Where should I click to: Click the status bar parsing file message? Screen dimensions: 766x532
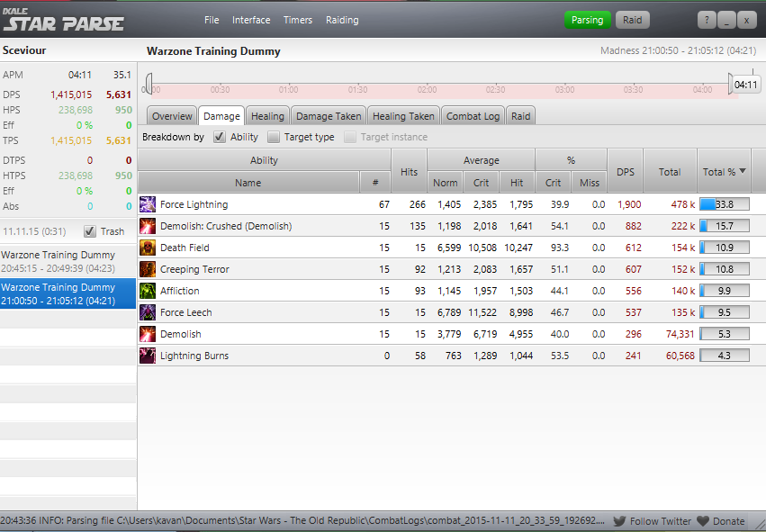(302, 521)
